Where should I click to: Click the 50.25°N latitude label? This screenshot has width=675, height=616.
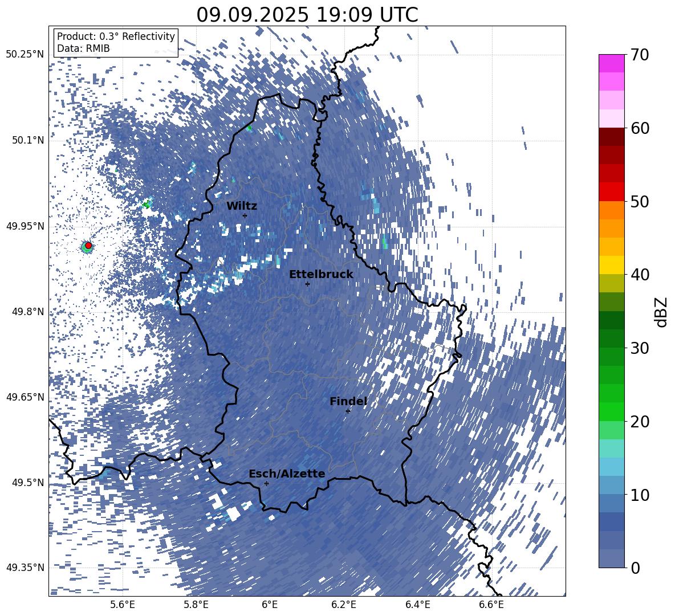coord(25,55)
